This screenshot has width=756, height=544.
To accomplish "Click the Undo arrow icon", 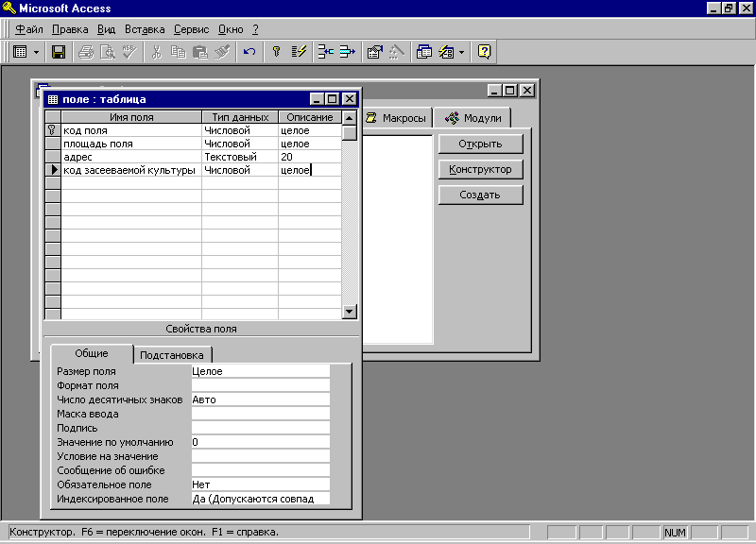I will pos(249,52).
